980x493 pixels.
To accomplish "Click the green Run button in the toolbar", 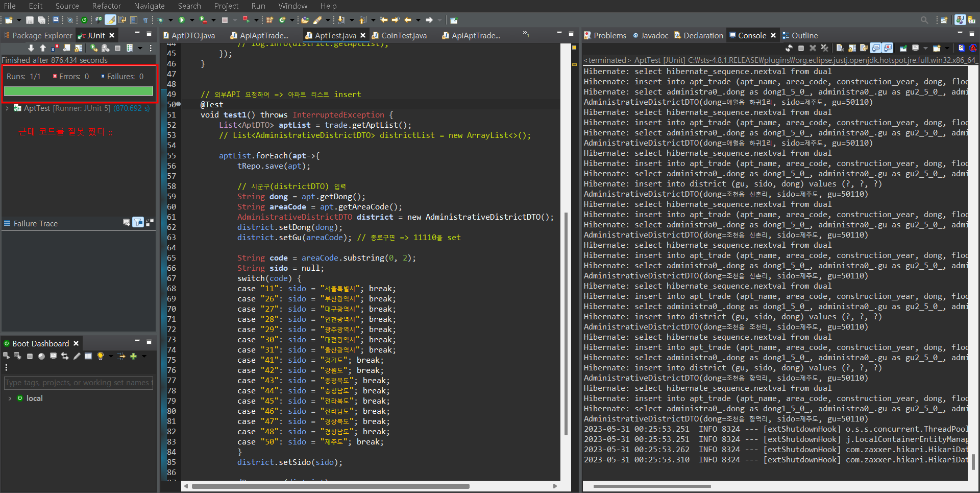I will [181, 20].
